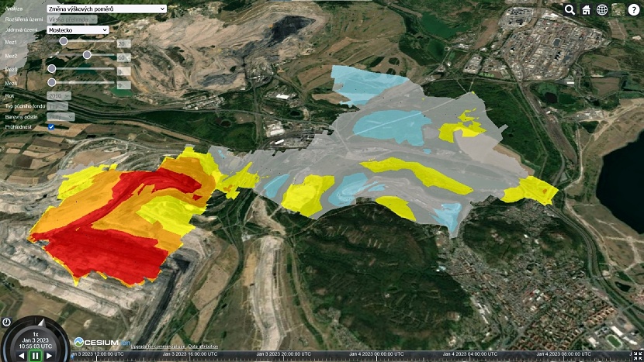
Task: Open Jádrová území dropdown Mostecko
Action: tap(78, 30)
